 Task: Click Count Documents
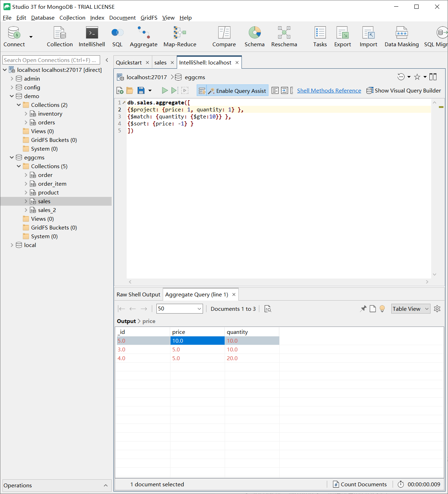pyautogui.click(x=360, y=485)
